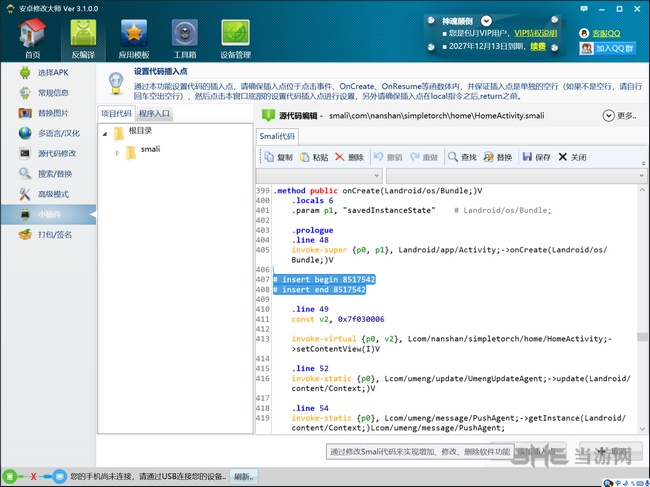
Task: Select the Smali代码 tab
Action: pos(277,136)
